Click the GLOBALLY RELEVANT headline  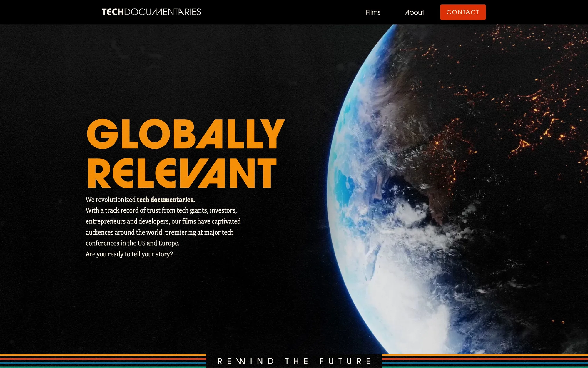[x=186, y=153]
